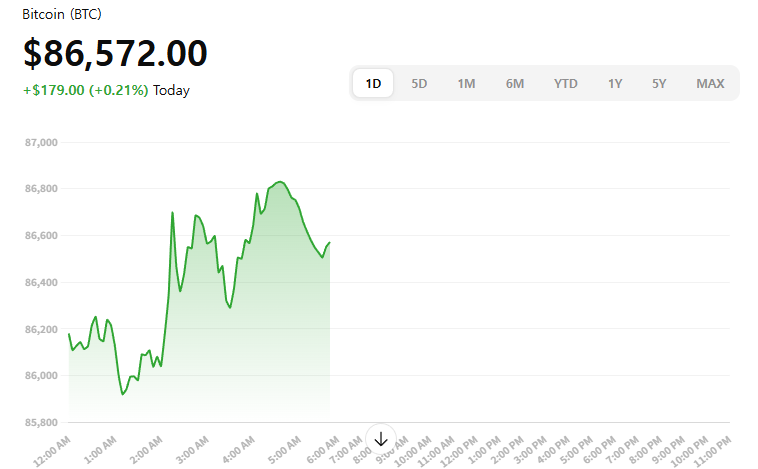
Task: Click the Bitcoin (BTC) title
Action: (x=62, y=15)
